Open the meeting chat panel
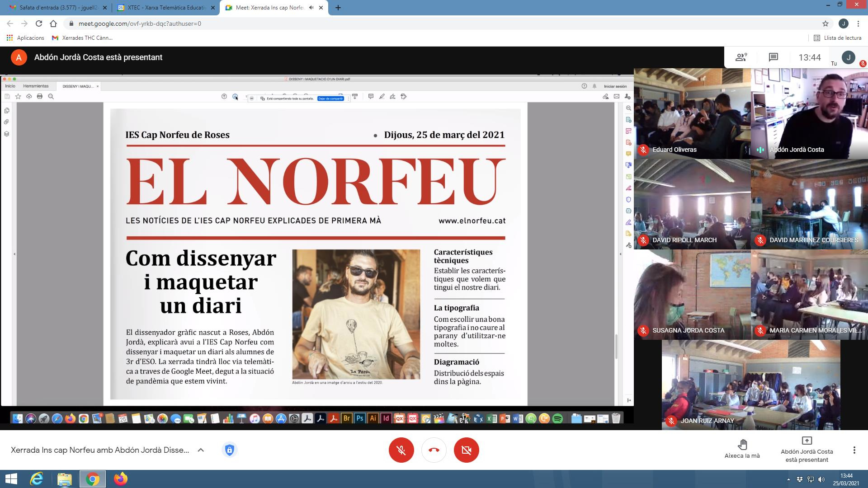The image size is (868, 488). (x=773, y=57)
